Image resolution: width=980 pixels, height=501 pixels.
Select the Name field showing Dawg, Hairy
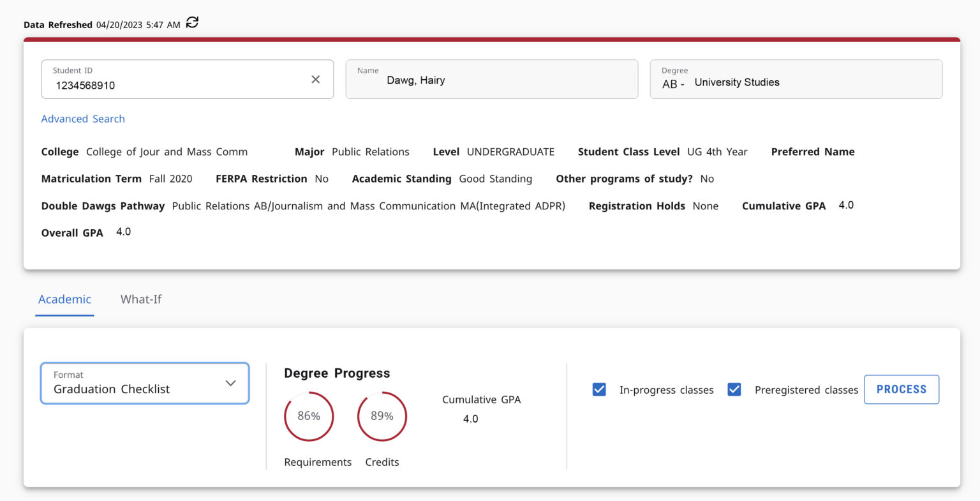coord(491,79)
